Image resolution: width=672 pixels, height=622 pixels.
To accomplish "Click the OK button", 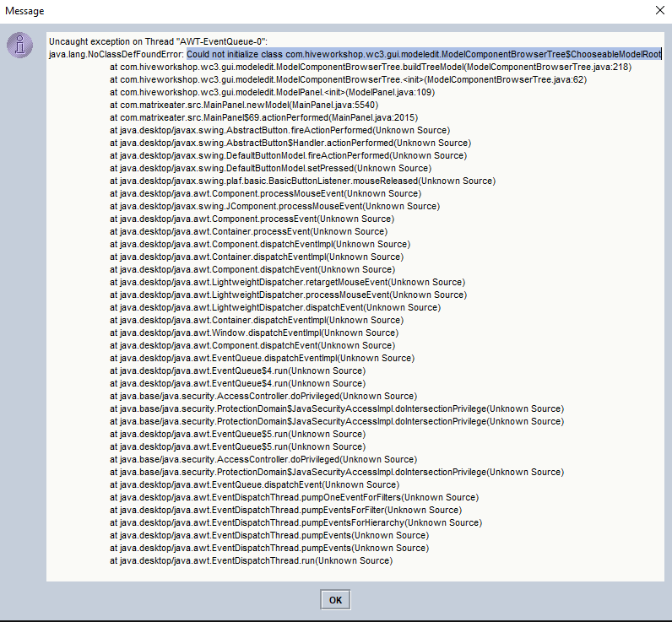I will point(335,600).
